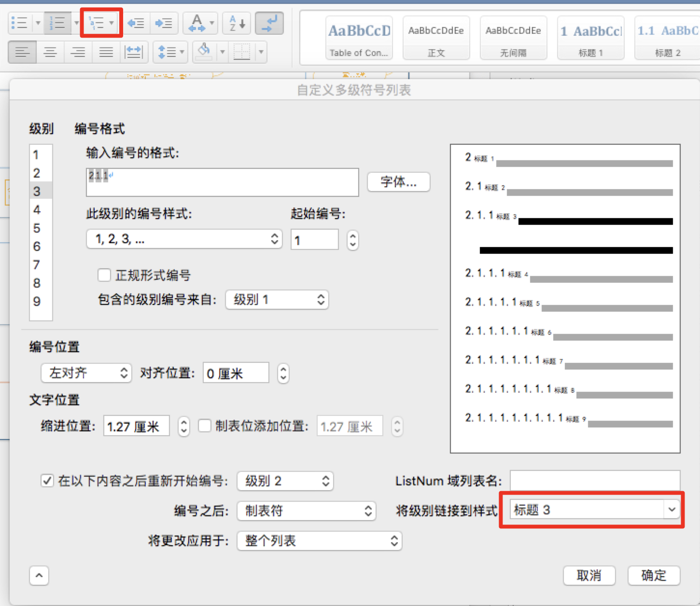
Task: Click the increase indent icon
Action: coord(164,22)
